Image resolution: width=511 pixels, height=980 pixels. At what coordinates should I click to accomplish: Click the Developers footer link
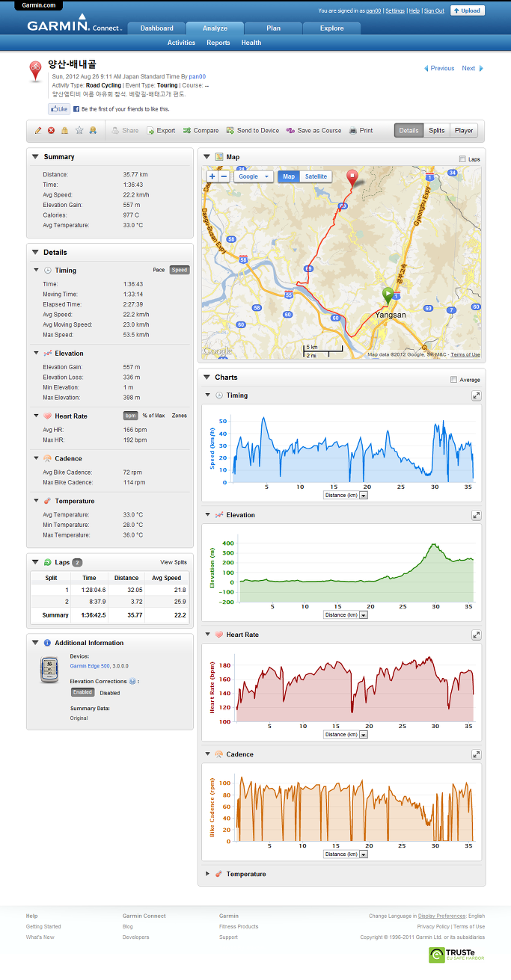point(135,937)
